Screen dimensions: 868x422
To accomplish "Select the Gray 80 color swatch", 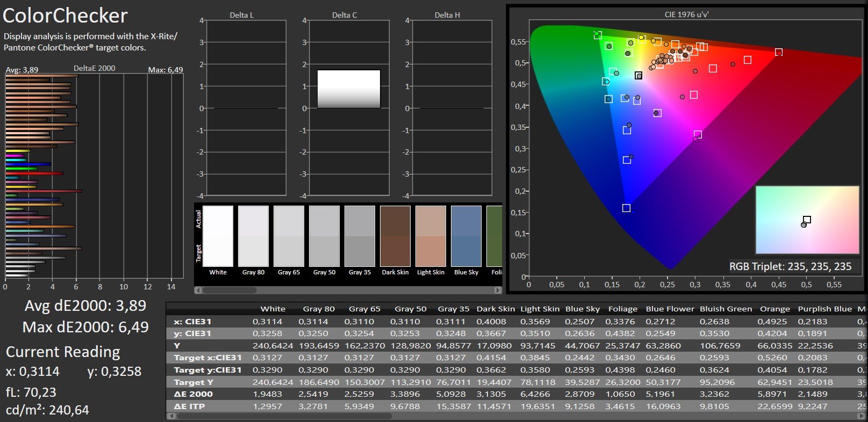I will click(253, 236).
